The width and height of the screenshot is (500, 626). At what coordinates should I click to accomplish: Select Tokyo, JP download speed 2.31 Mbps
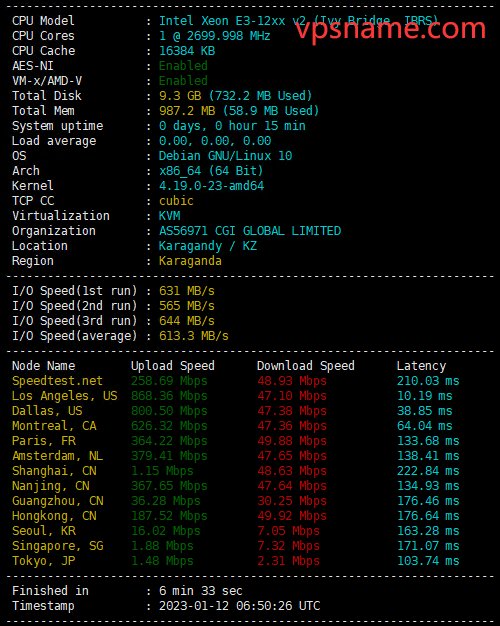(x=288, y=561)
